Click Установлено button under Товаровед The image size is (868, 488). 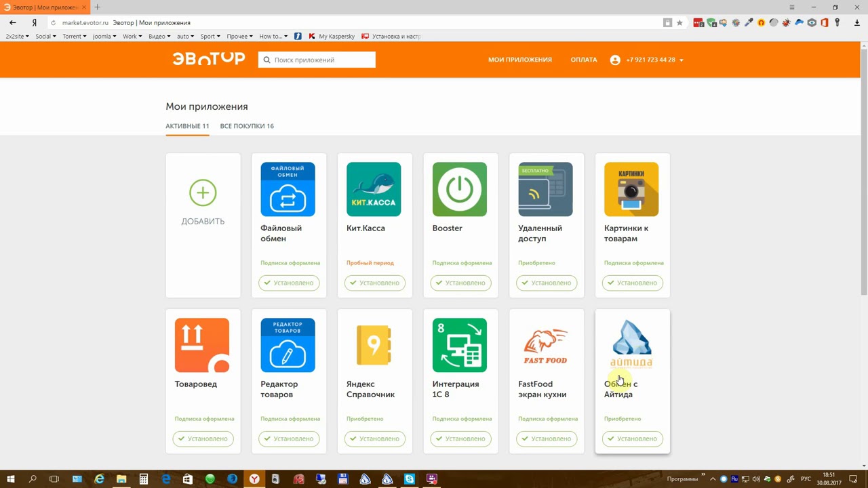(x=203, y=439)
